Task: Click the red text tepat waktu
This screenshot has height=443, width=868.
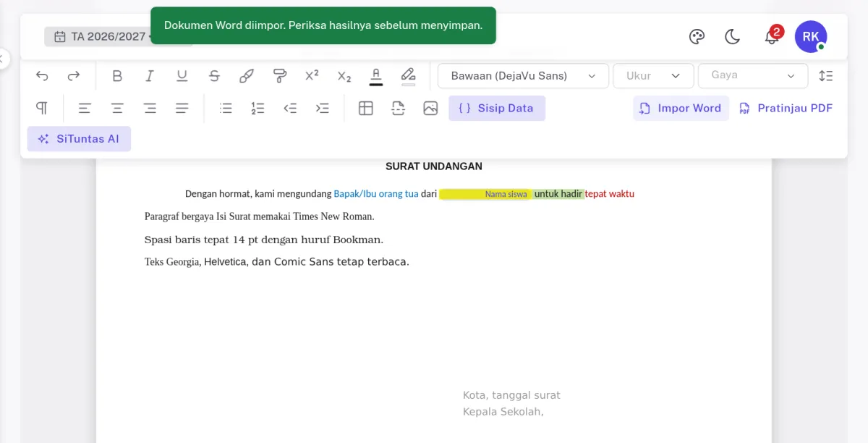Action: [x=610, y=194]
